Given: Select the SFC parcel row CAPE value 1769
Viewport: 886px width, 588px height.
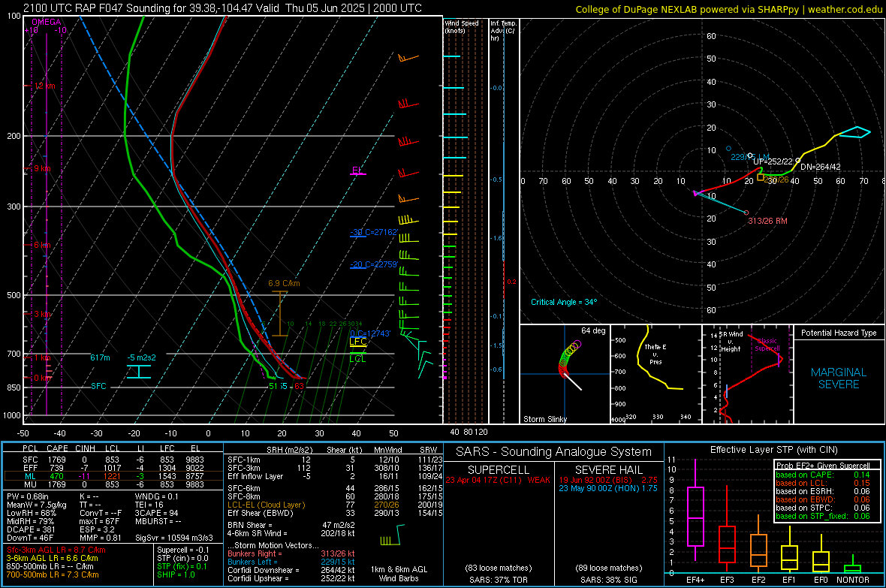Looking at the screenshot, I should [56, 460].
